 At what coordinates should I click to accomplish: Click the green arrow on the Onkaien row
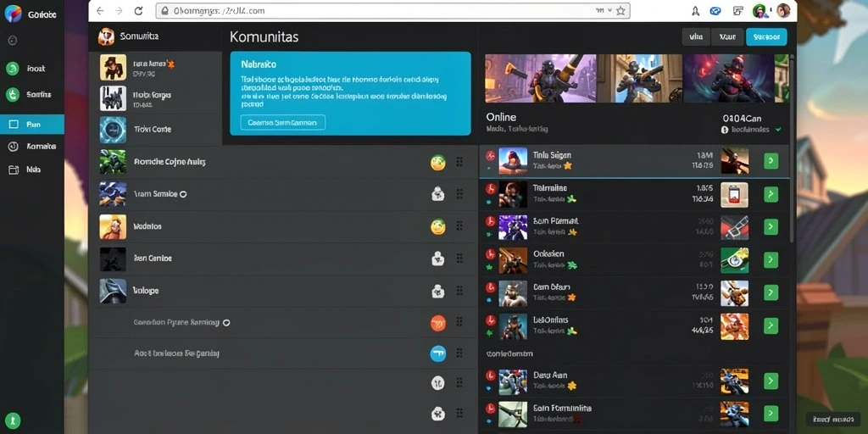coord(771,259)
